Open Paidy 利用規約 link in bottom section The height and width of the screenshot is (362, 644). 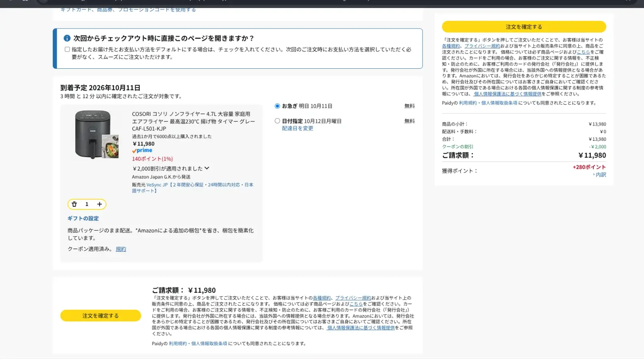coord(198,344)
